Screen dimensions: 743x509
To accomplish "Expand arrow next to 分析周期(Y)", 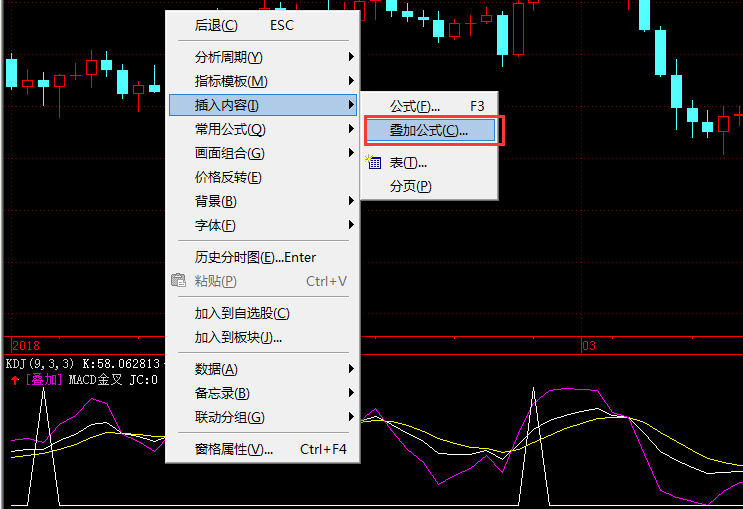I will coord(351,57).
